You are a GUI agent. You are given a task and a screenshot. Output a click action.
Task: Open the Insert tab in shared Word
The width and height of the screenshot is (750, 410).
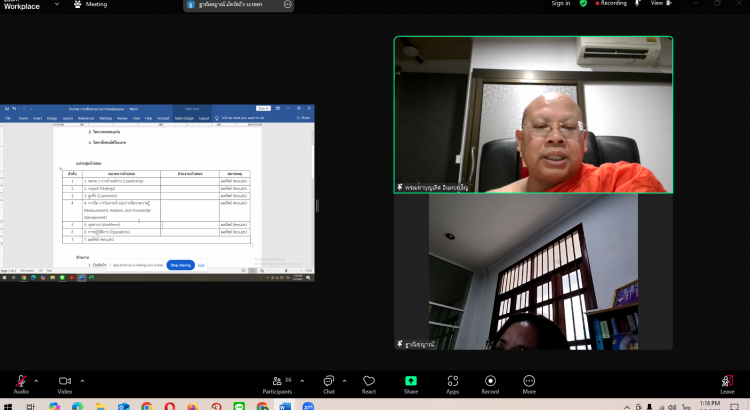[x=37, y=118]
